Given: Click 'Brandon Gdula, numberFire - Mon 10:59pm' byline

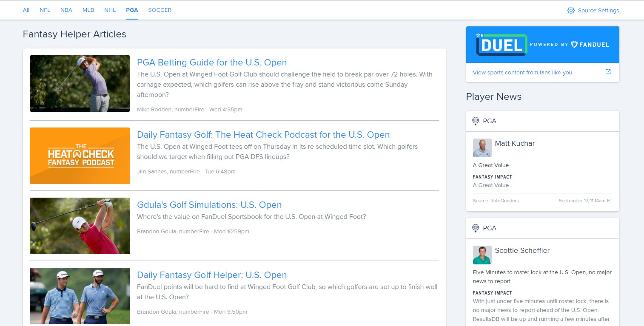Looking at the screenshot, I should pos(193,232).
